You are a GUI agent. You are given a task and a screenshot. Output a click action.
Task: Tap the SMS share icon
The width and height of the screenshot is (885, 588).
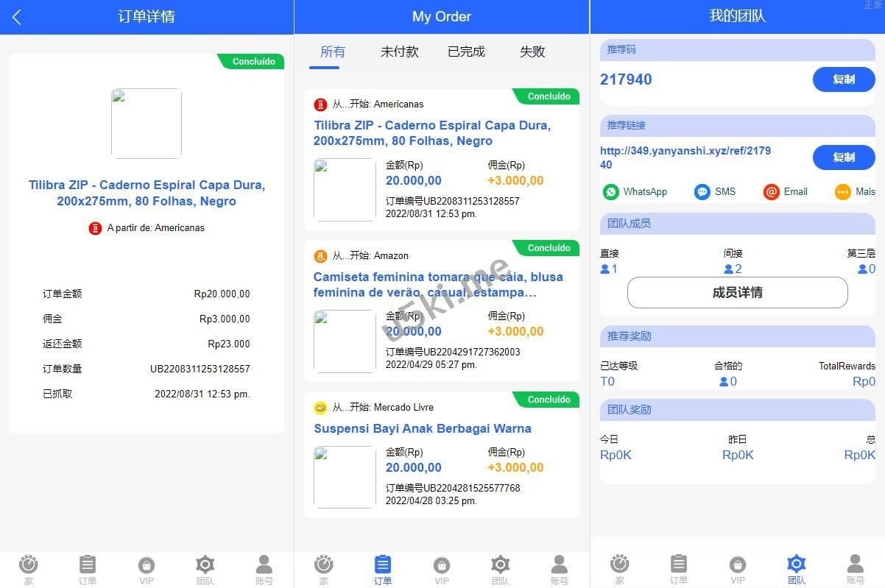pos(702,192)
